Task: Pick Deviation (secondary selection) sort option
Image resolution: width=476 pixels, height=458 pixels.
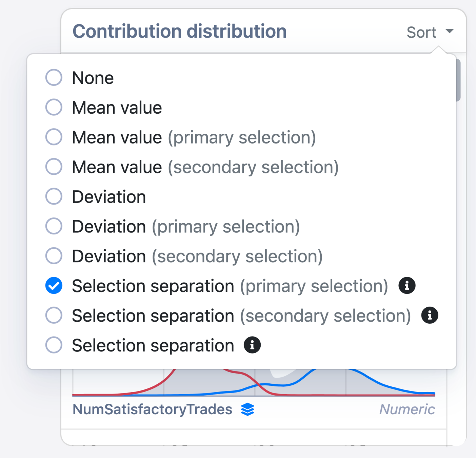Action: point(54,256)
